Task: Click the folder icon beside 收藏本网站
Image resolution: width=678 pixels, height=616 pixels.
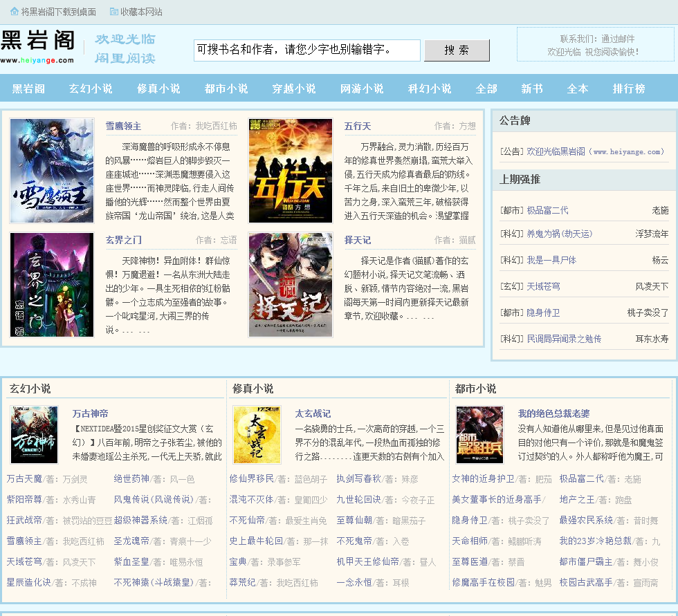Action: (x=113, y=12)
